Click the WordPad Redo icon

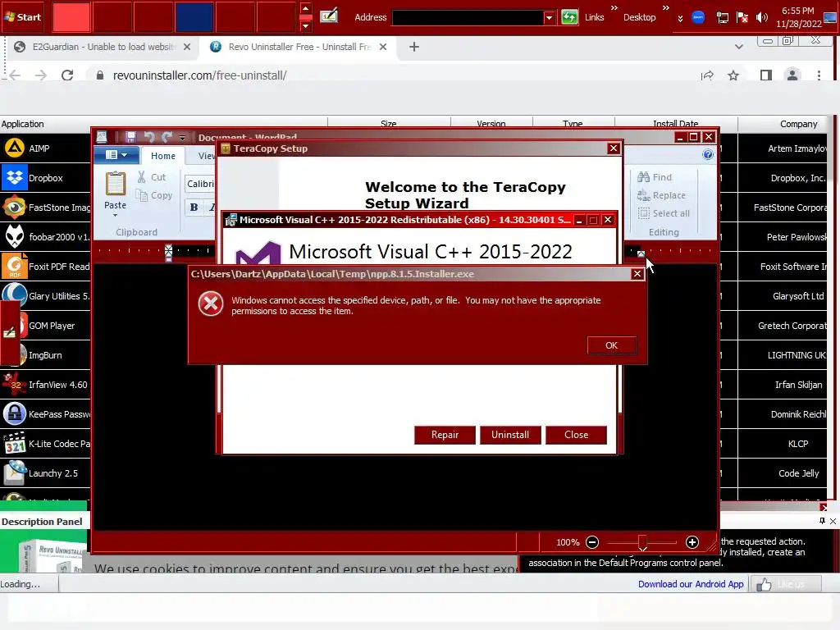(x=167, y=137)
